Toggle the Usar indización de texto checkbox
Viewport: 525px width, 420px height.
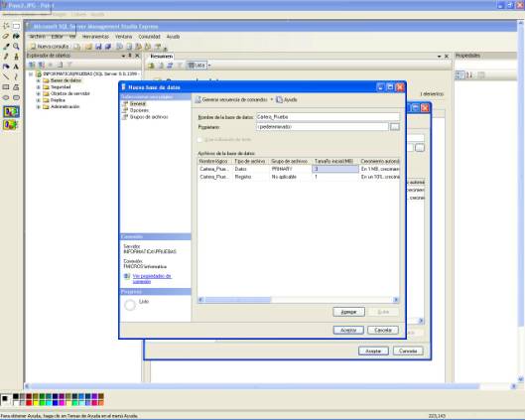coord(200,139)
